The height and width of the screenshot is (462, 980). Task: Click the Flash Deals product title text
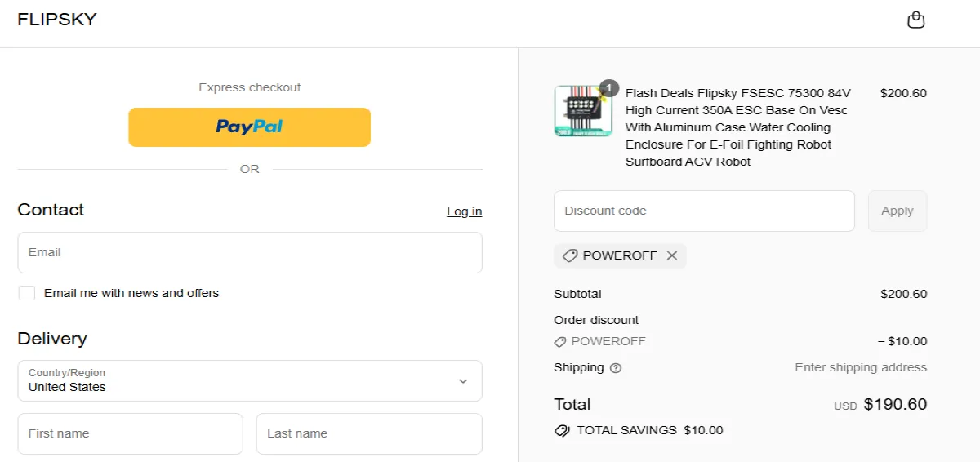(x=737, y=127)
